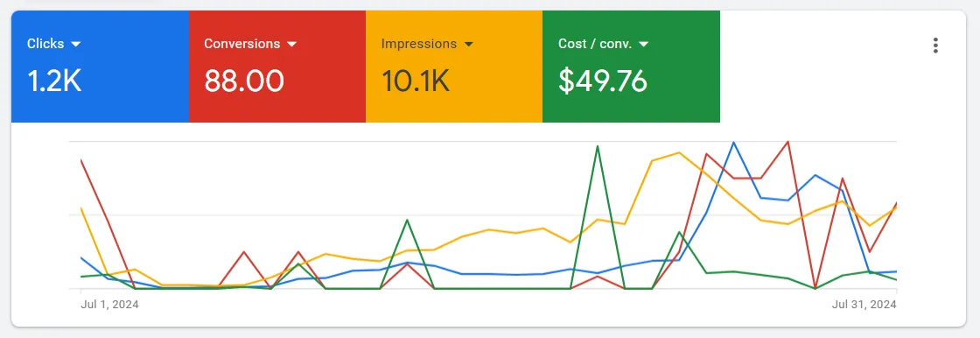The height and width of the screenshot is (338, 980).
Task: Click the Jul 31, 2024 axis label
Action: [864, 305]
